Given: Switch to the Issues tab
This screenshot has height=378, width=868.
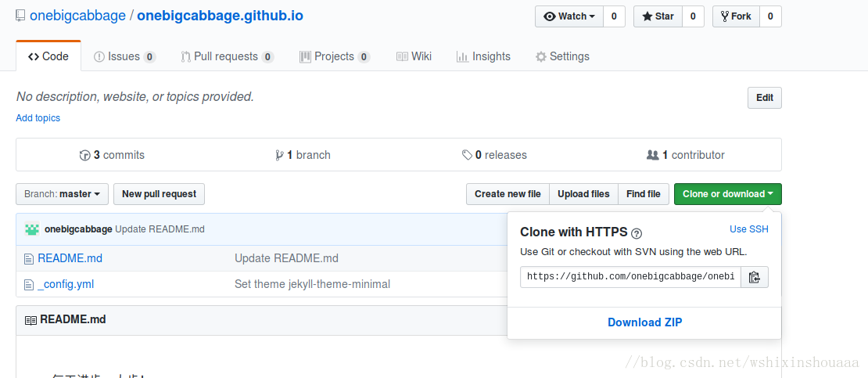Looking at the screenshot, I should pyautogui.click(x=124, y=56).
